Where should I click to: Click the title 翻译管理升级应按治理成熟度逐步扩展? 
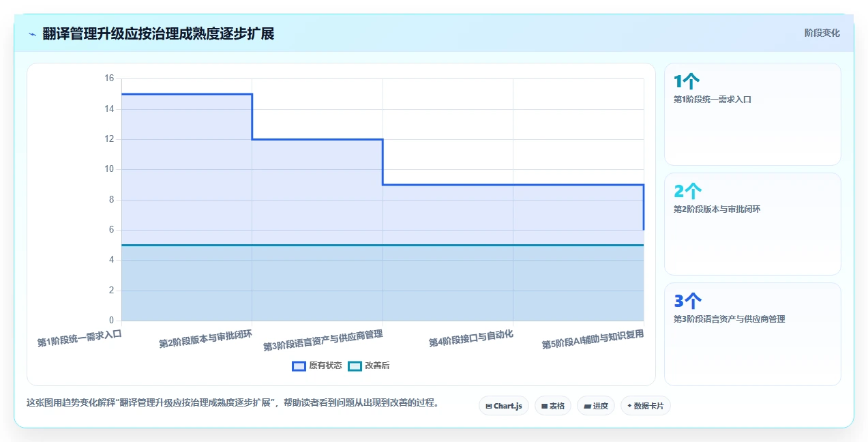pos(158,33)
